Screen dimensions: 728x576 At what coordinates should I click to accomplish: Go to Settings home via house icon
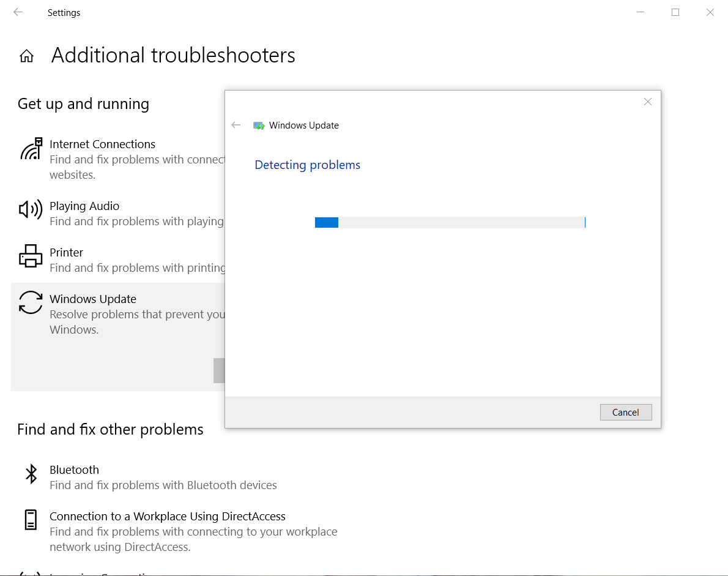point(26,56)
